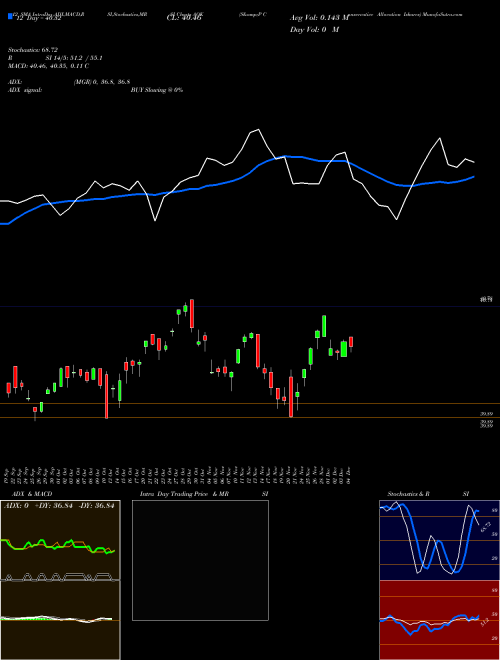Click the 'MACD: 40.46, 40.35, 0.11 C' line
Image resolution: width=500 pixels, height=660 pixels.
pyautogui.click(x=48, y=66)
